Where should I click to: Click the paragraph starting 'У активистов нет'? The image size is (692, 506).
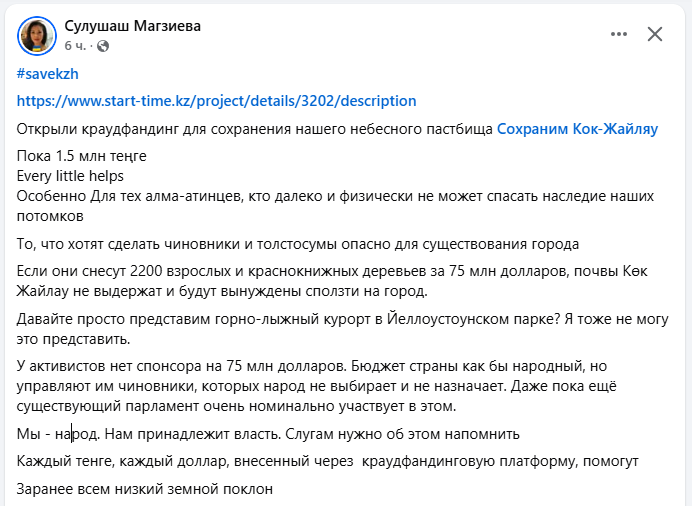click(x=335, y=388)
